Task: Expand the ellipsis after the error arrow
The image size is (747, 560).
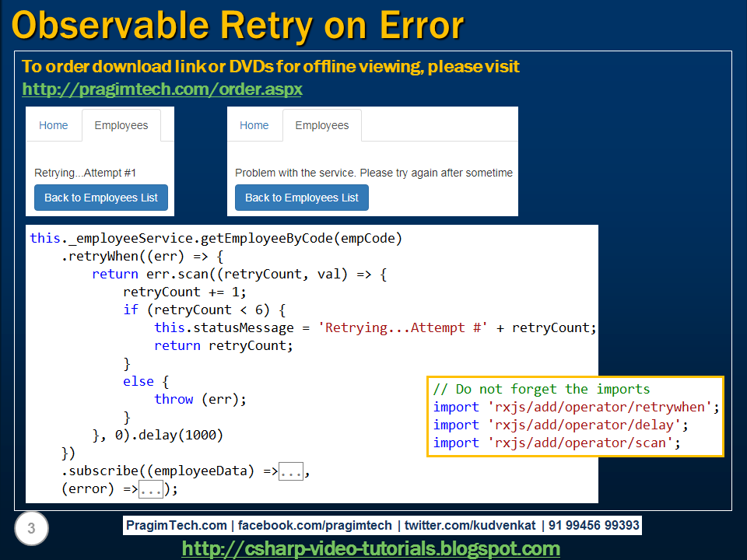Action: point(151,488)
